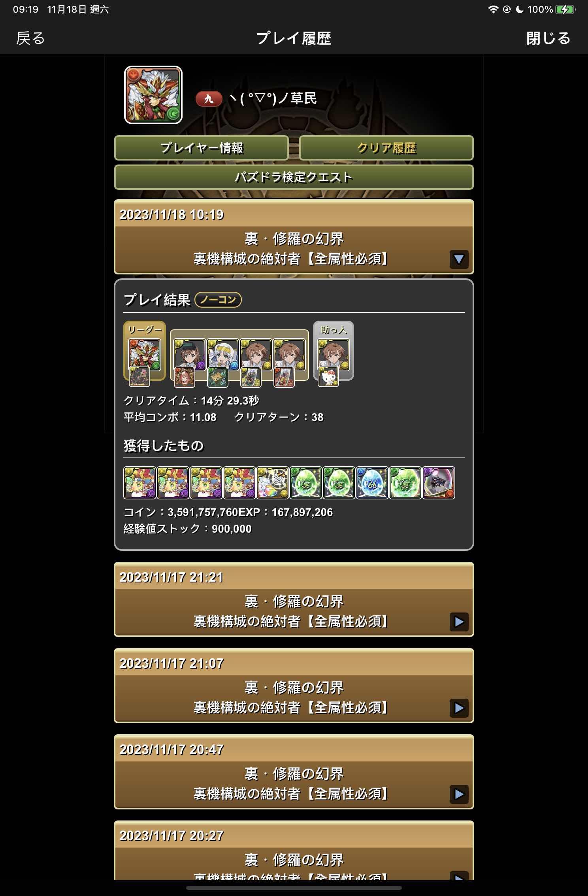Viewport: 588px width, 896px height.
Task: Tap the helper (助っ人) monster icon
Action: pyautogui.click(x=334, y=354)
